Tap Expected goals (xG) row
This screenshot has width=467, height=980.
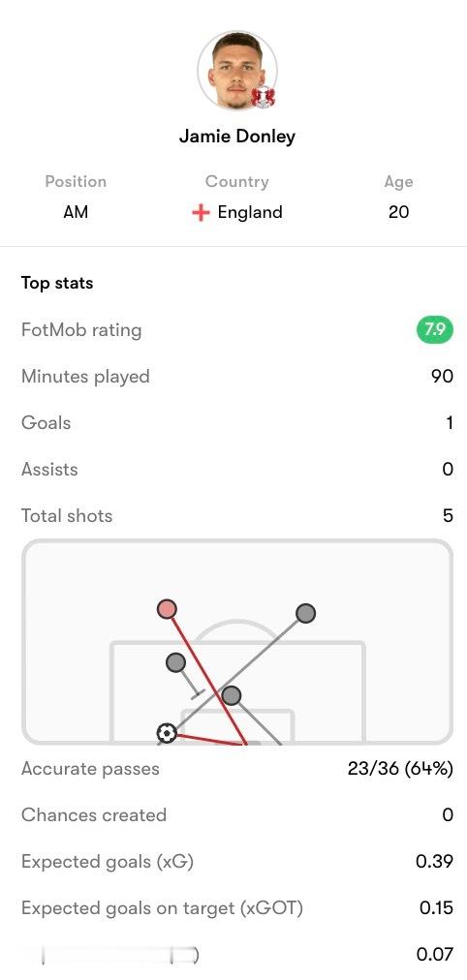click(x=237, y=861)
